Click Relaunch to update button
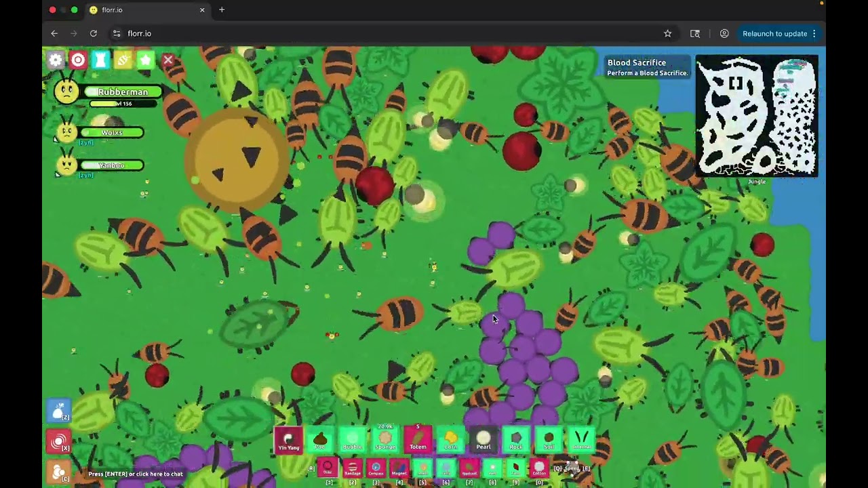This screenshot has width=868, height=488. point(775,33)
